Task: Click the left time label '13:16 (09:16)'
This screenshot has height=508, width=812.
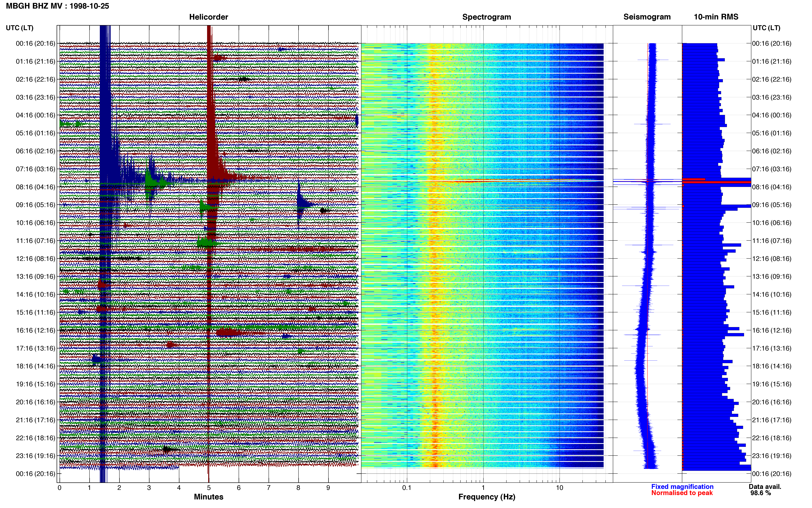Action: (35, 277)
